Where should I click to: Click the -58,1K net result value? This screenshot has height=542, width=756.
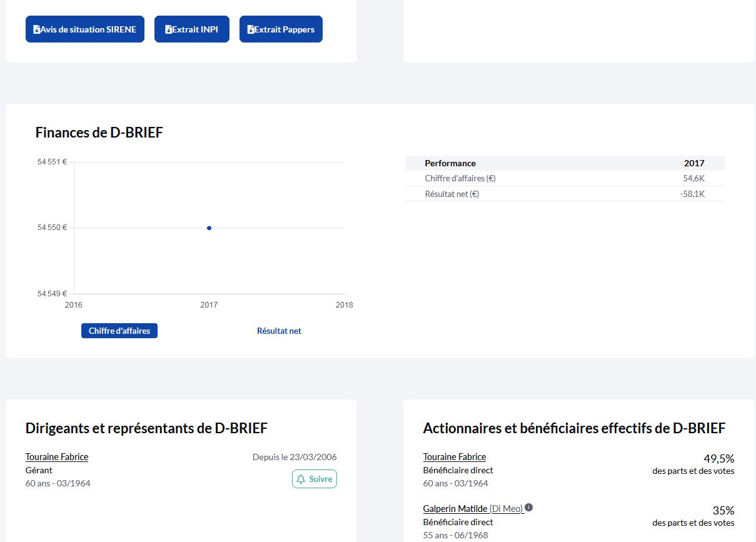point(692,194)
